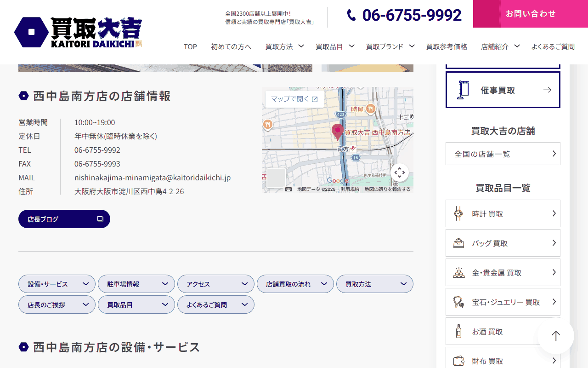Screen dimensions: 588x368
Task: Click the red store pin on the map
Action: pos(338,132)
